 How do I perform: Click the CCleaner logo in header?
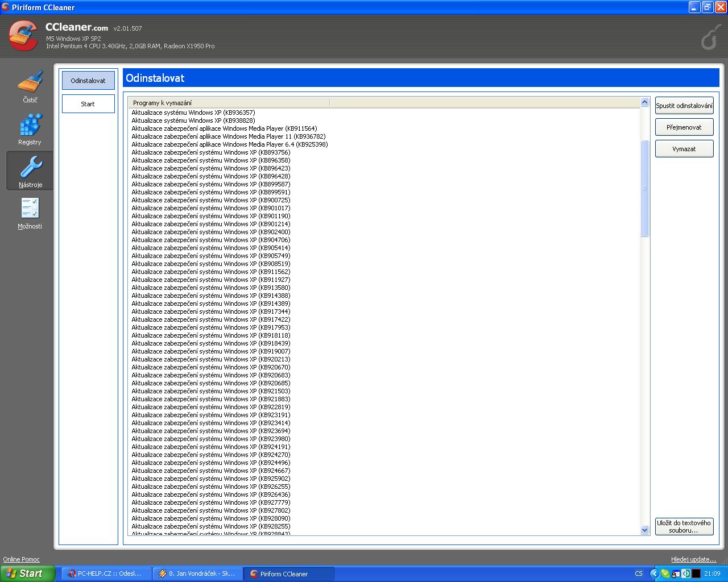23,36
